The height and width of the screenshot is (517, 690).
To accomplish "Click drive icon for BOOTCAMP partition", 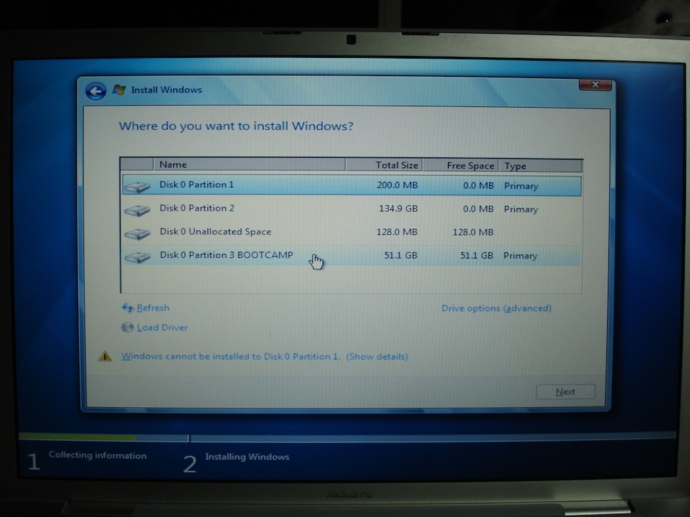I will (137, 257).
